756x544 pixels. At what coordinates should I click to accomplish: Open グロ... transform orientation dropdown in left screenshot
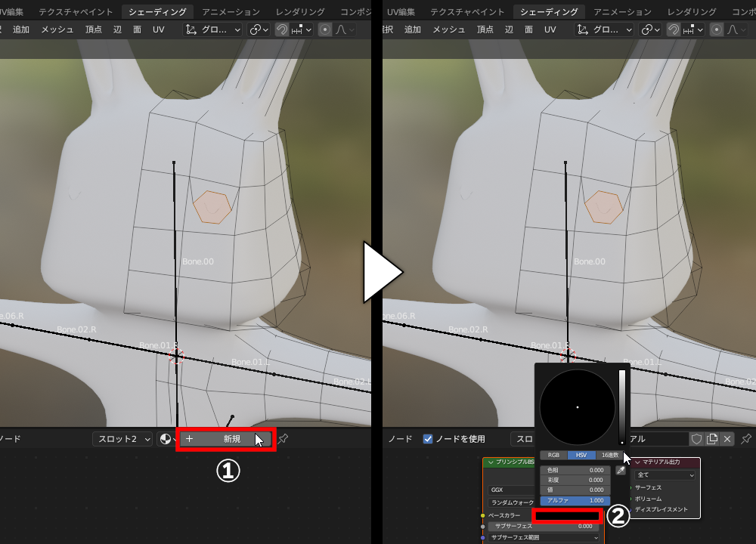[212, 30]
